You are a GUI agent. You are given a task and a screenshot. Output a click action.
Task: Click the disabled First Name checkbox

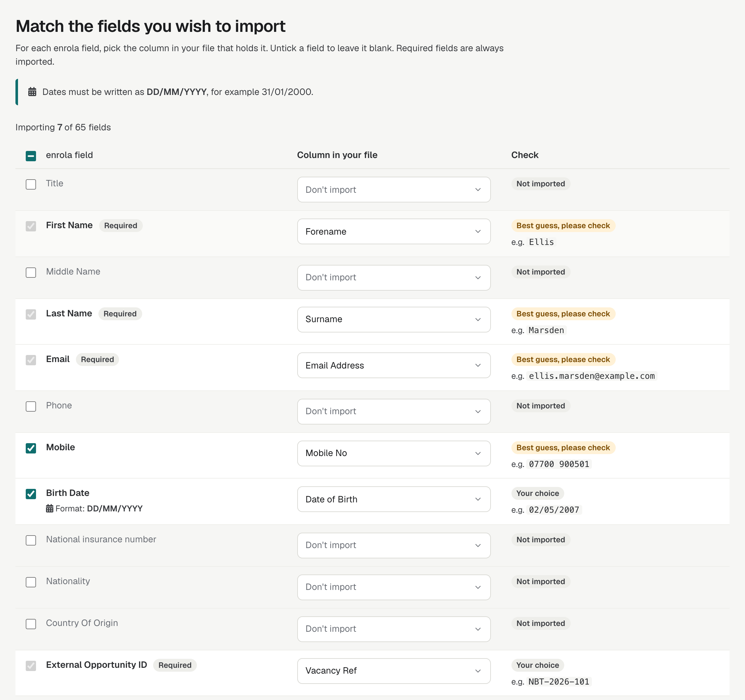point(31,227)
